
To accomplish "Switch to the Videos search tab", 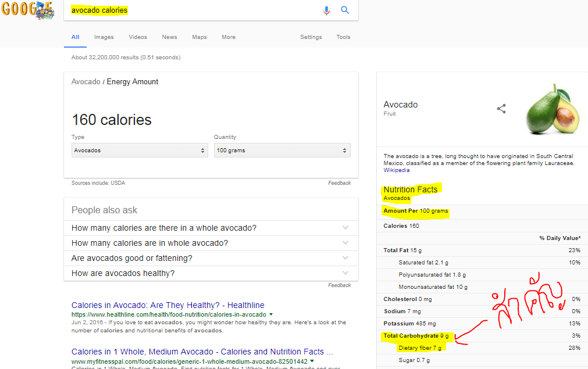I will coord(138,37).
